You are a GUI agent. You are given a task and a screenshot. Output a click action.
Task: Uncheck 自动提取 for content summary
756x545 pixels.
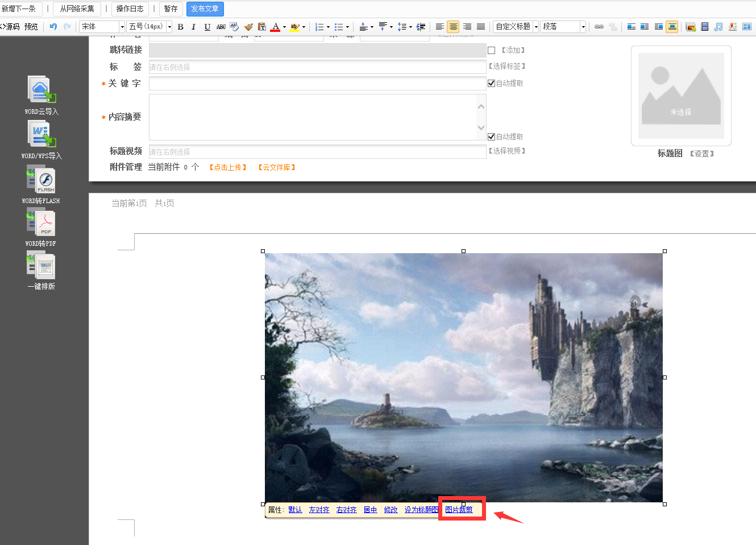492,137
